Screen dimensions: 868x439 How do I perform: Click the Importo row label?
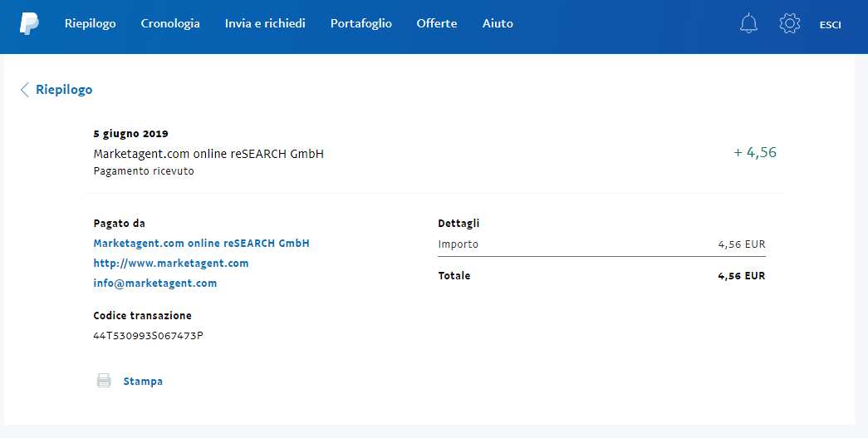[458, 244]
